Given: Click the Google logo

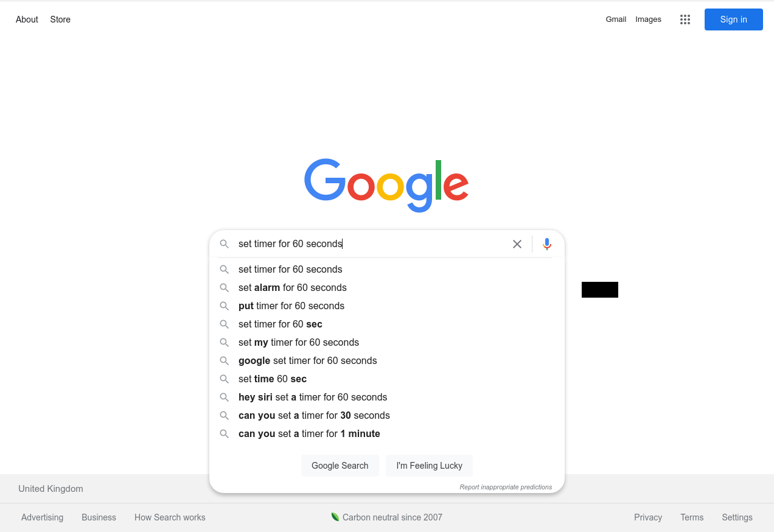Looking at the screenshot, I should [386, 185].
